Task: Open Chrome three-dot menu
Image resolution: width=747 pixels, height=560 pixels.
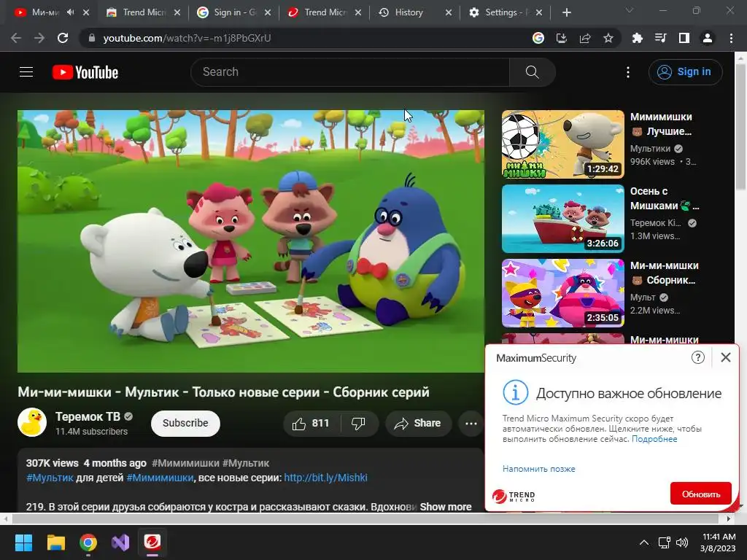Action: tap(731, 38)
